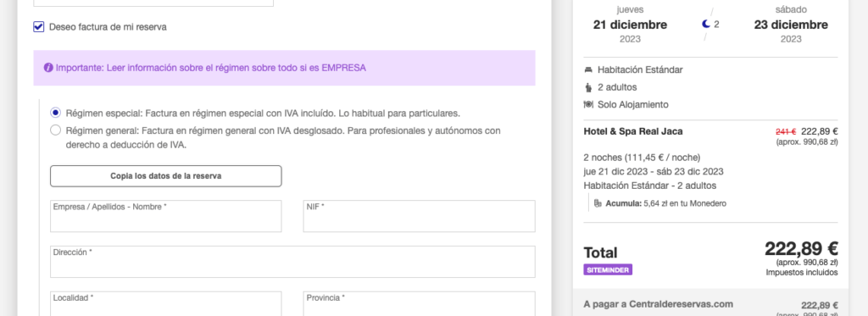Focus the Empresa / Apellidos - Nombre field

(166, 216)
